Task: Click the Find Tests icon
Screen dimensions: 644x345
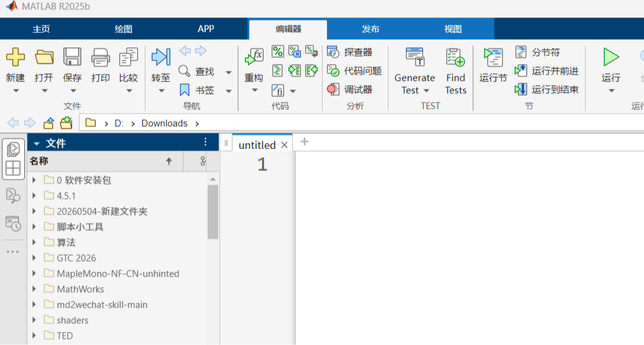Action: pos(456,57)
